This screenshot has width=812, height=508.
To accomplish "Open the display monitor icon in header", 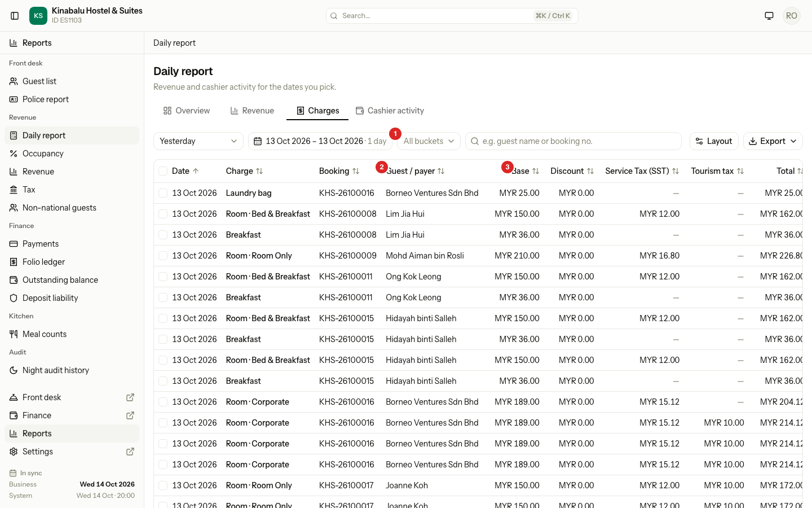I will click(769, 16).
